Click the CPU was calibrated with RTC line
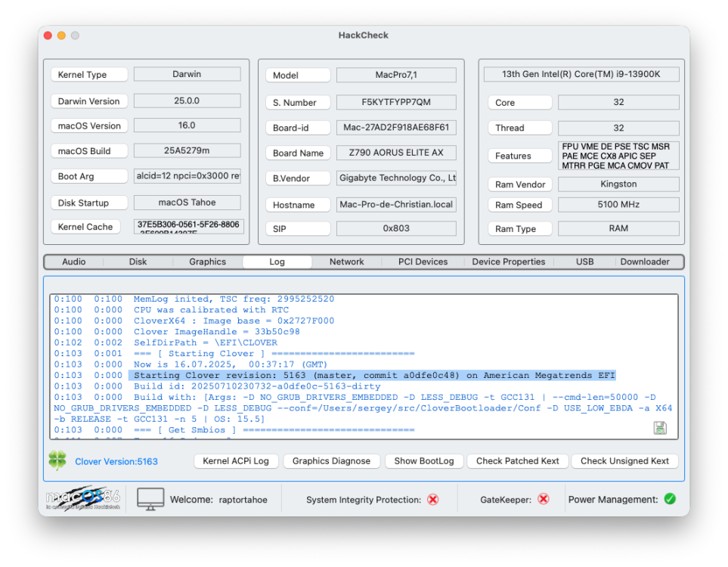 pyautogui.click(x=211, y=310)
